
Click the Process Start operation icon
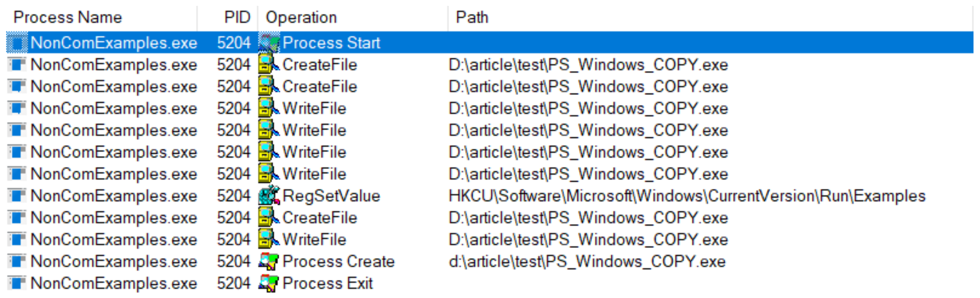(269, 43)
